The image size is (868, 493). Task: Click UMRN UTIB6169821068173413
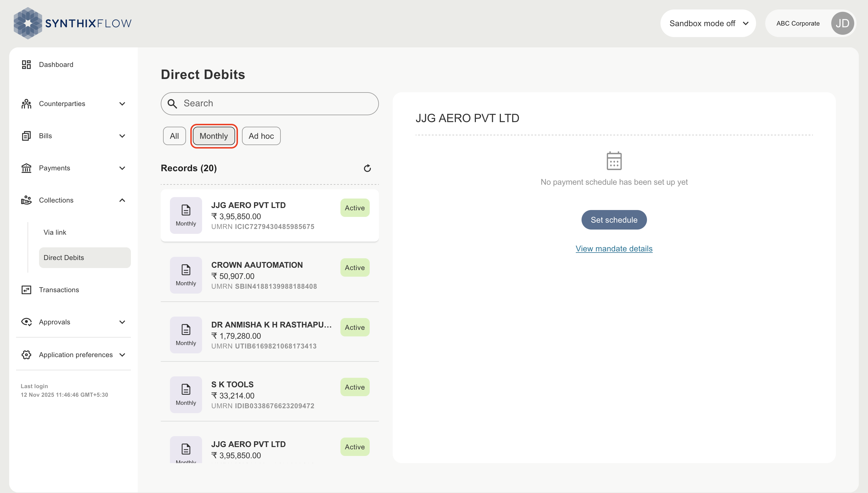(x=264, y=346)
